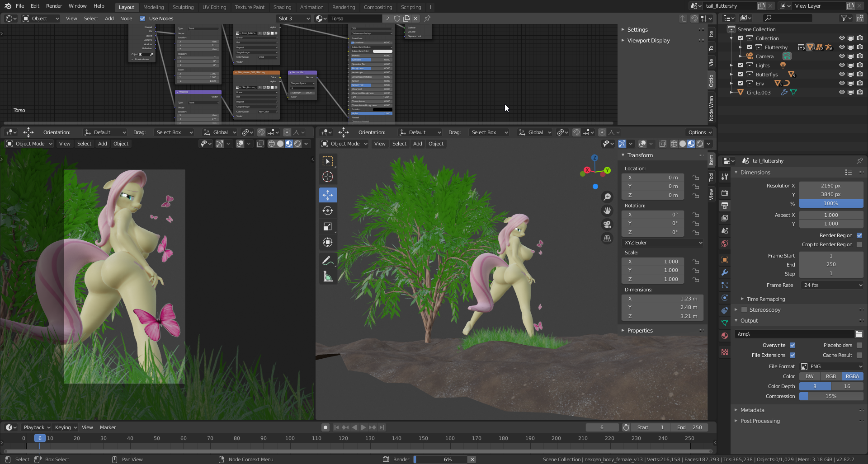Click the Compression 15% slider

click(x=831, y=396)
